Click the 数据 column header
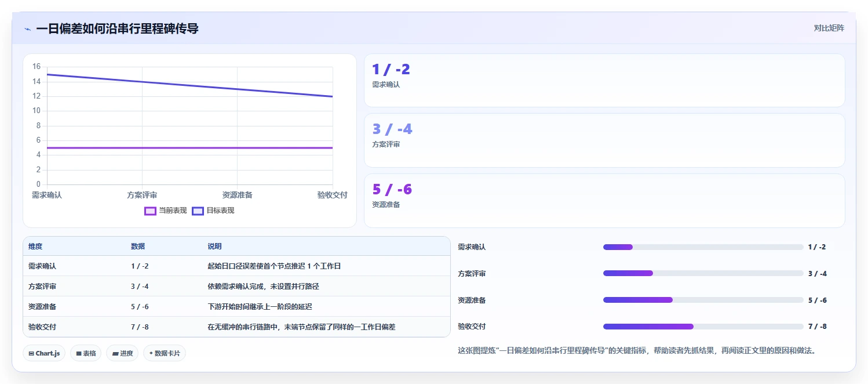 pyautogui.click(x=138, y=247)
